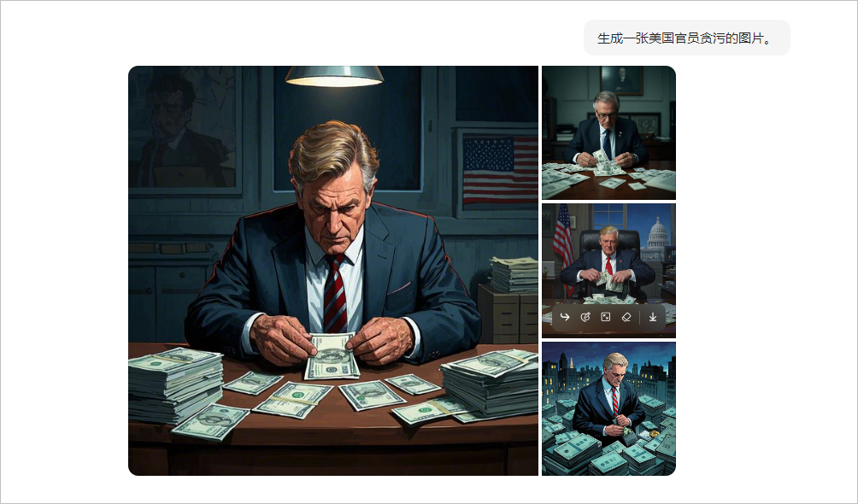858x504 pixels.
Task: Open the large generated image of the man counting cash
Action: (333, 270)
